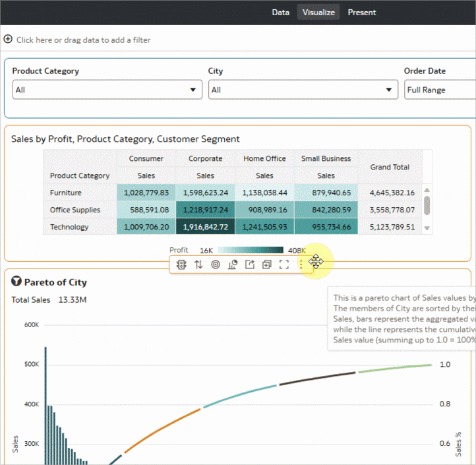Expand the City filter dropdown

[303, 90]
